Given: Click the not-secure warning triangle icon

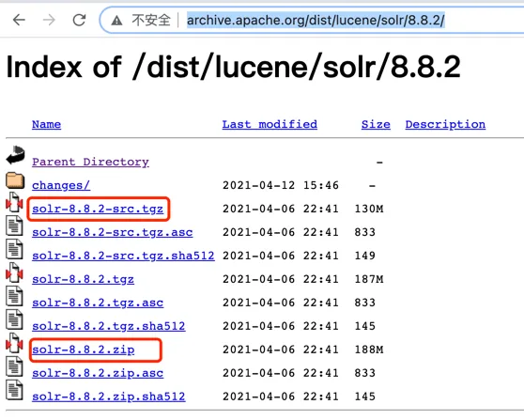Looking at the screenshot, I should tap(116, 21).
